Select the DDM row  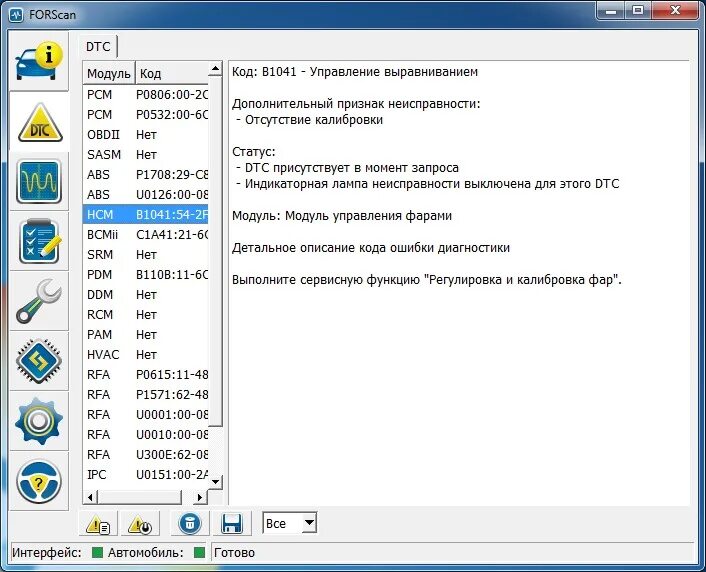[146, 295]
